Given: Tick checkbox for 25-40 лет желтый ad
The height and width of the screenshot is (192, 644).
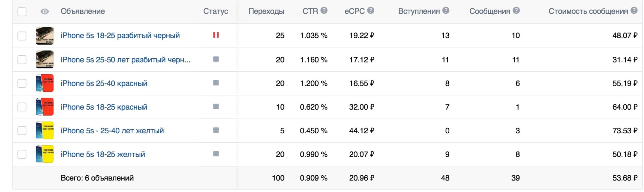Looking at the screenshot, I should (x=22, y=131).
